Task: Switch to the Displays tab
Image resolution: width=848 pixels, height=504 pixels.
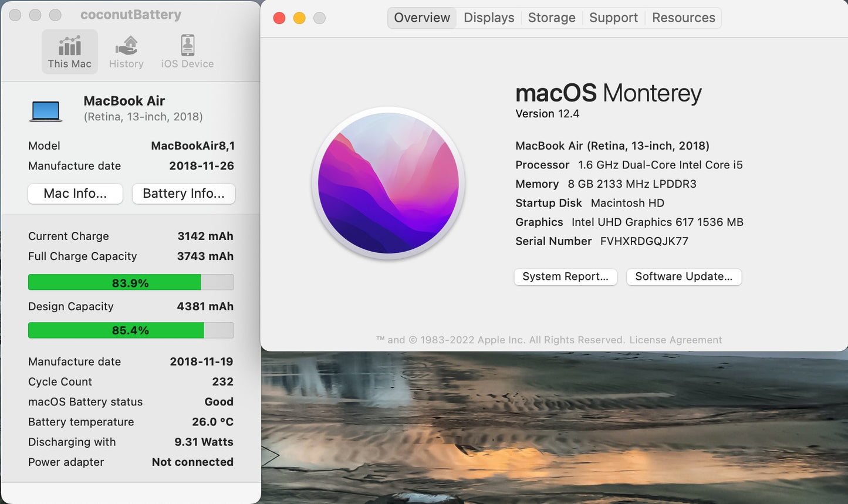Action: coord(488,18)
